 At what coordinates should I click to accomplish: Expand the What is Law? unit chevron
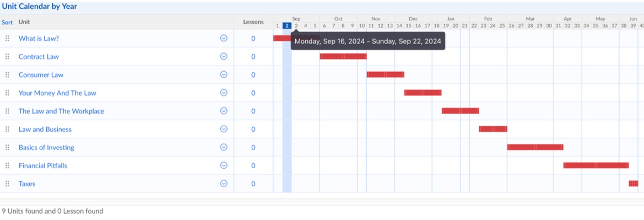224,38
